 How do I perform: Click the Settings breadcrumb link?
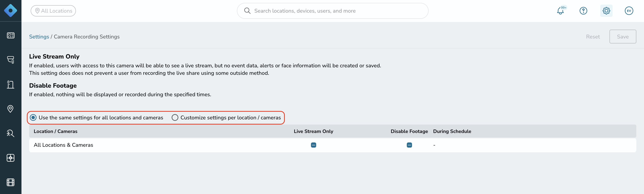point(39,37)
